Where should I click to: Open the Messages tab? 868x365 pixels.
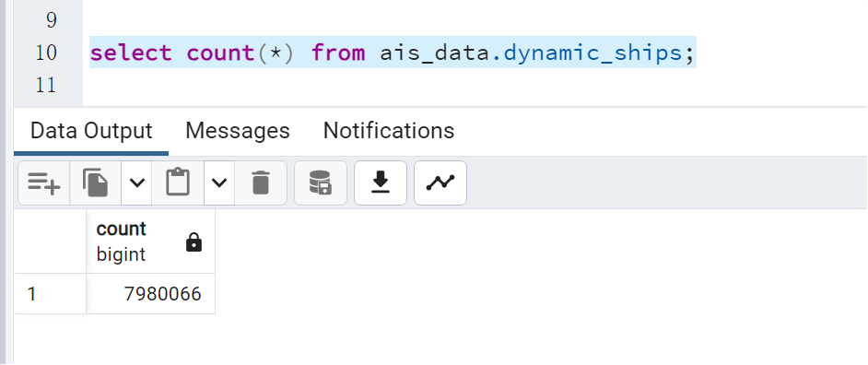coord(238,131)
